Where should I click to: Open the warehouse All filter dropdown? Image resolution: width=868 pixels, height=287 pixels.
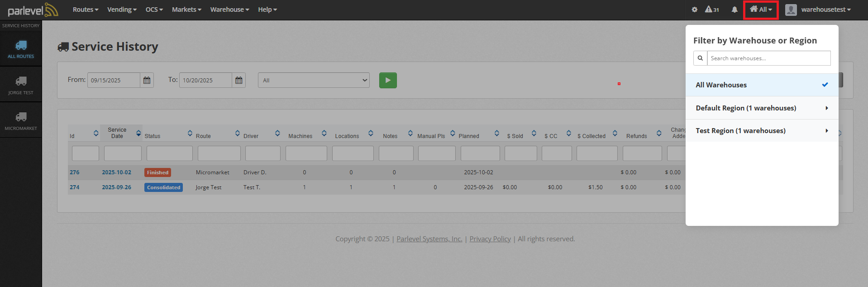tap(761, 10)
